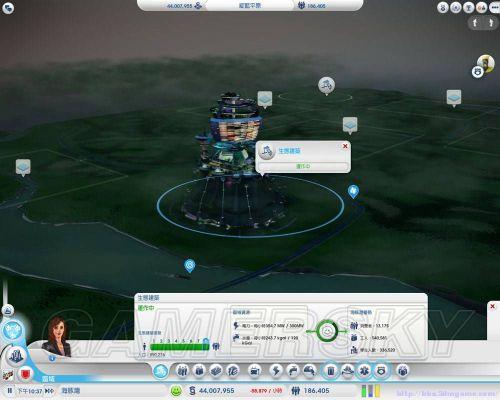Click the electricity resource row in panel
This screenshot has width=500, height=400.
[x=269, y=325]
